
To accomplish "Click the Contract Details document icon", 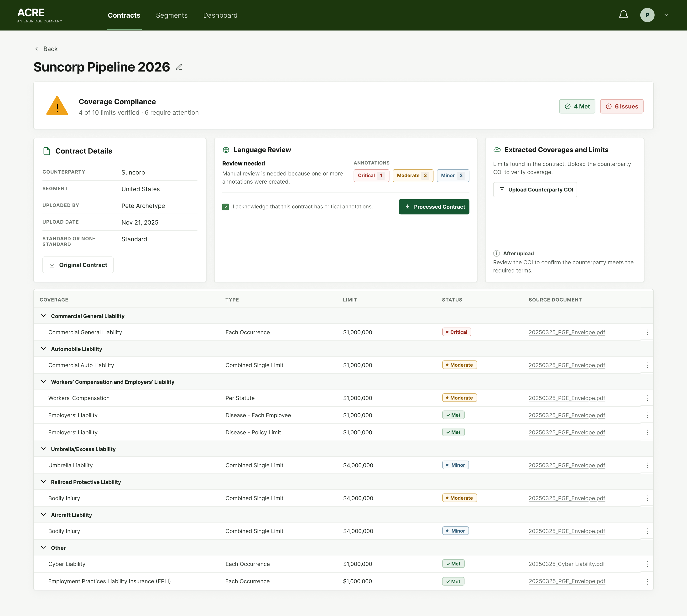I will [47, 151].
